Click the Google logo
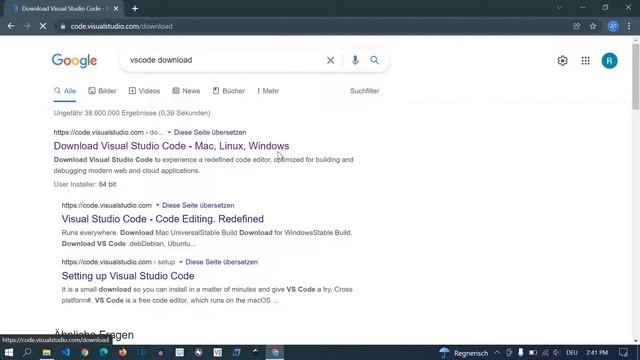Viewport: 640px width, 360px height. pos(74,61)
